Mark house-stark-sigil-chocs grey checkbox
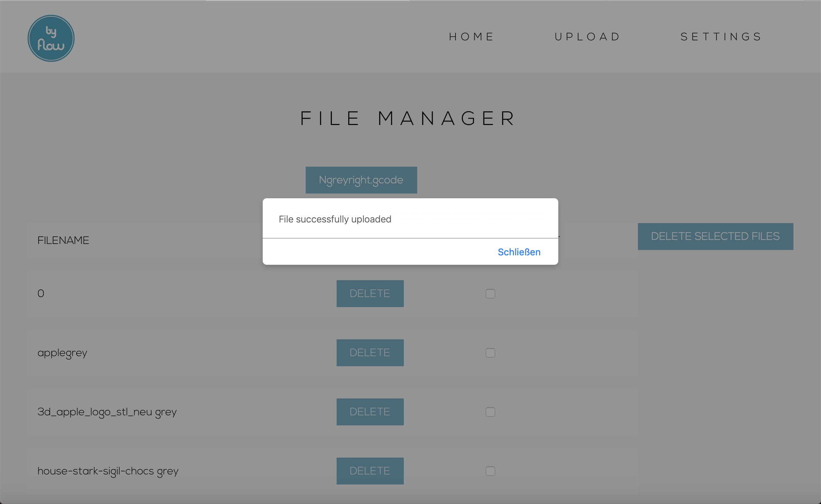 point(490,471)
